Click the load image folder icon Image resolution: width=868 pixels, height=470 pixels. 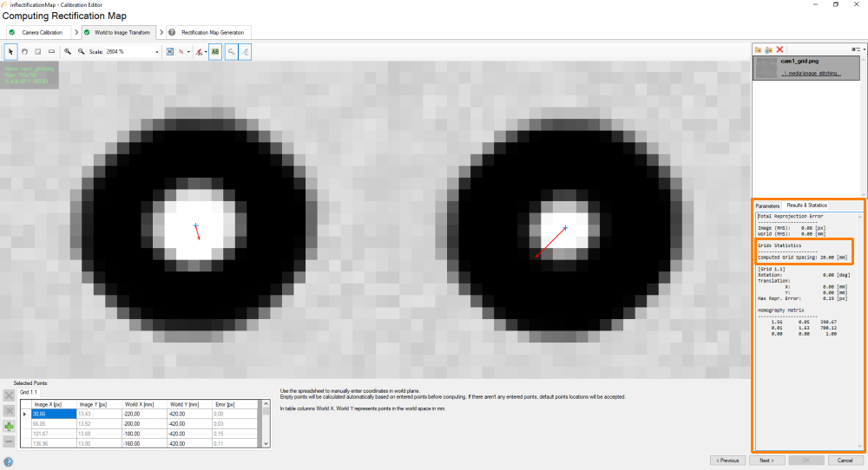pos(759,50)
